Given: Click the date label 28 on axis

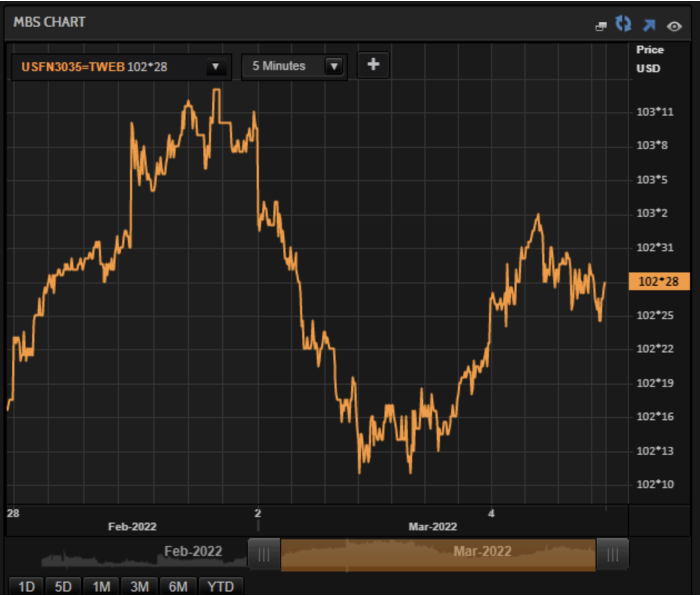Looking at the screenshot, I should point(13,513).
